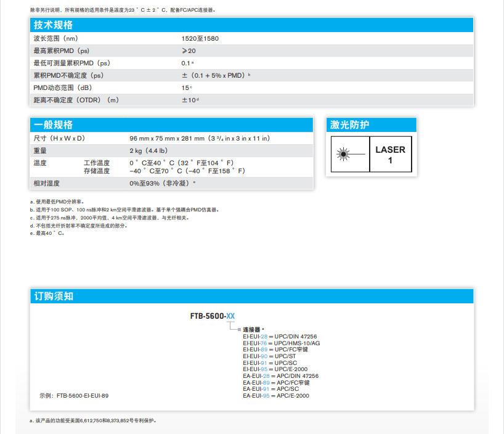The image size is (504, 434).
Task: Click the 重量 row label
Action: (x=40, y=150)
